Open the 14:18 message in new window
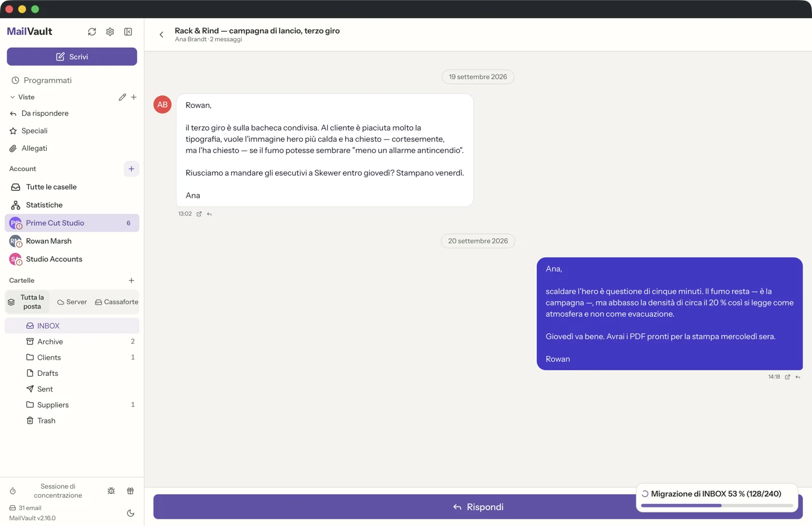 [787, 377]
